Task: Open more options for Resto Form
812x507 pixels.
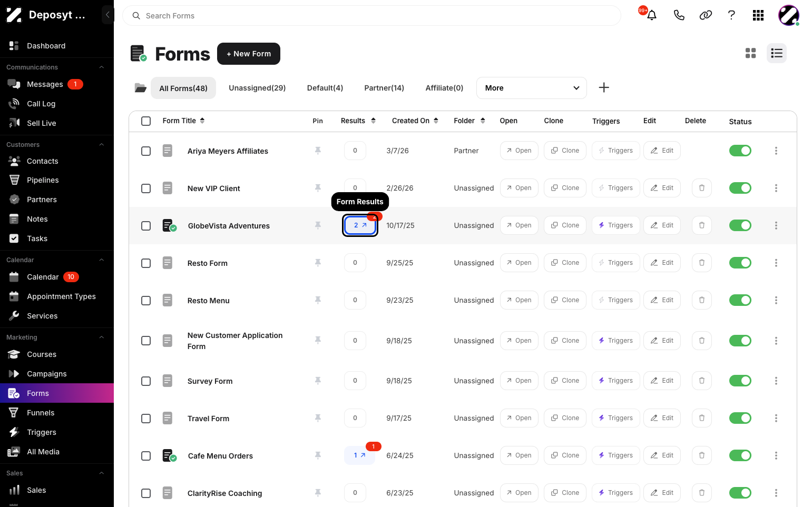Action: 776,263
